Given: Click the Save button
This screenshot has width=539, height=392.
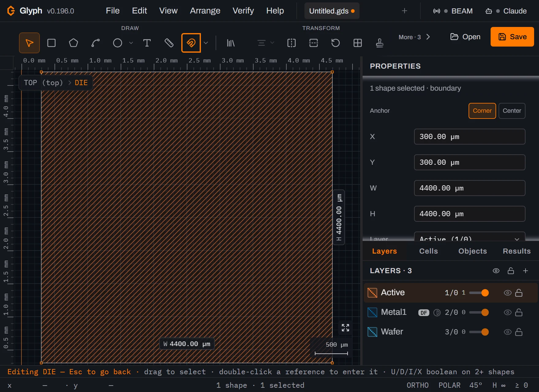Looking at the screenshot, I should pyautogui.click(x=512, y=37).
